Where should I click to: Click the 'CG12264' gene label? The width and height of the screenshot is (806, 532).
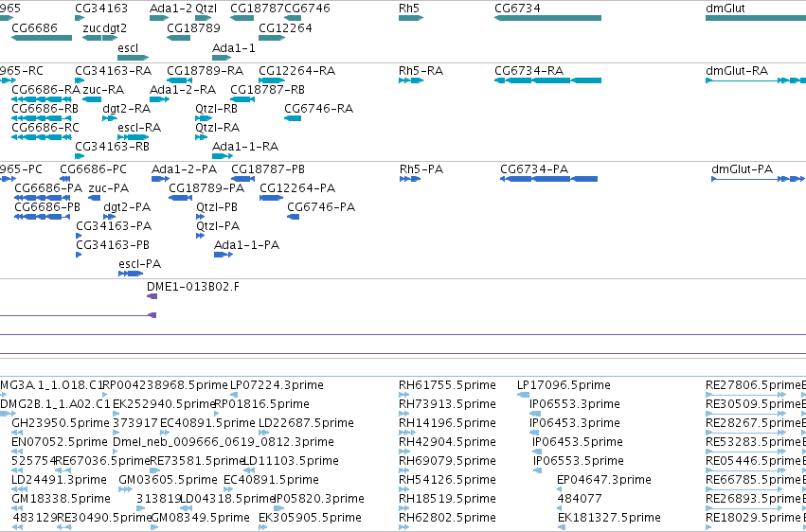click(x=285, y=27)
